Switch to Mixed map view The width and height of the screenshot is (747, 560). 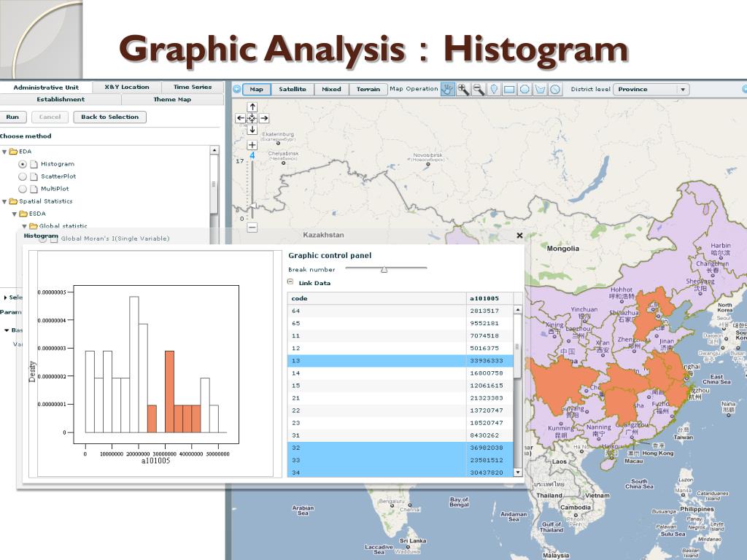click(x=332, y=89)
